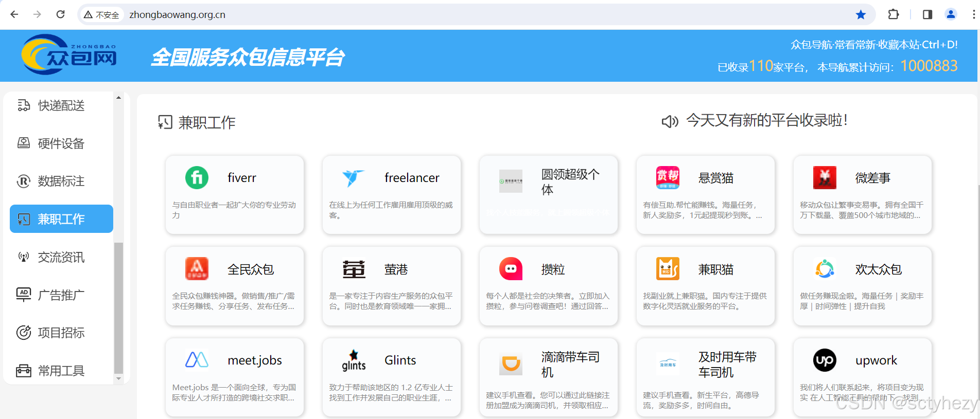980x419 pixels.
Task: Open the 悬赏猫 card title
Action: point(716,178)
